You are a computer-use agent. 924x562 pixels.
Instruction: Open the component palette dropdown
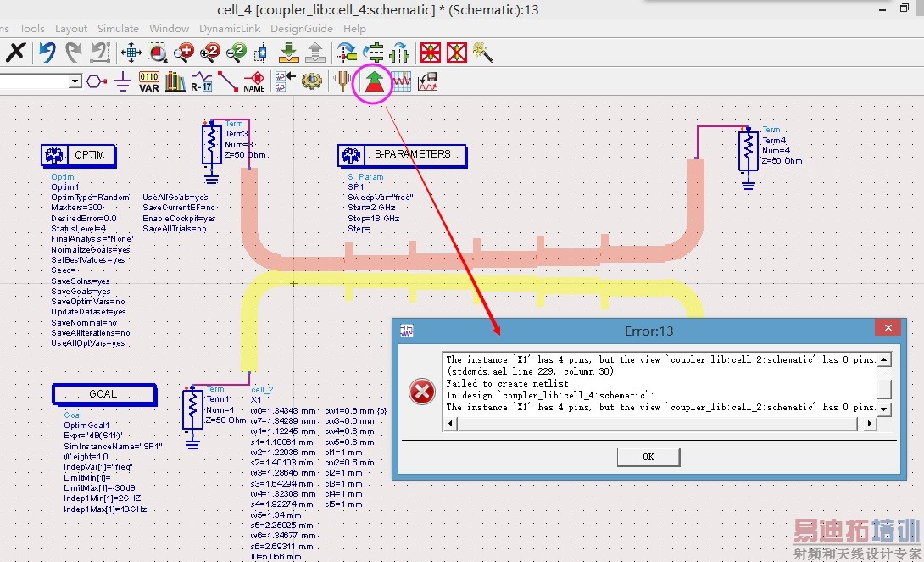(x=75, y=81)
